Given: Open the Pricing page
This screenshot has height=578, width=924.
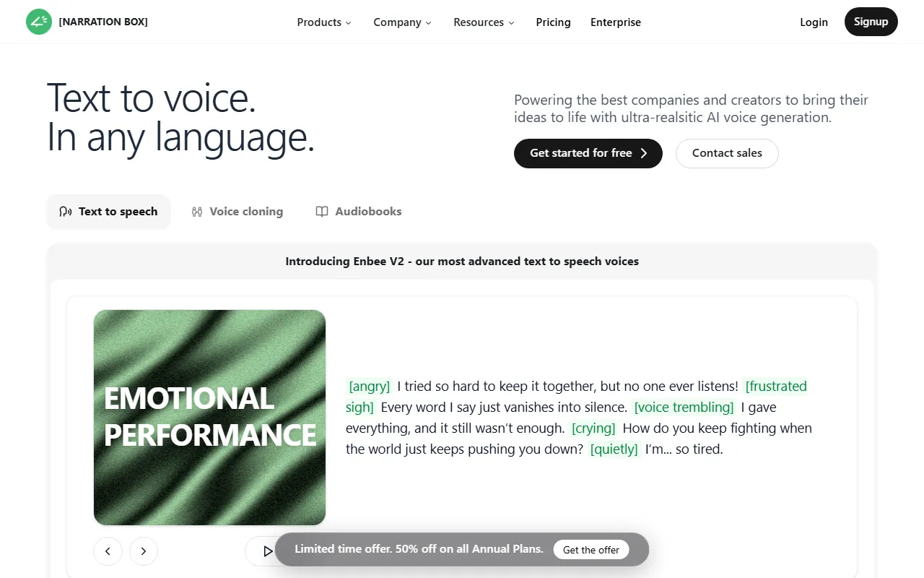Looking at the screenshot, I should [x=553, y=22].
